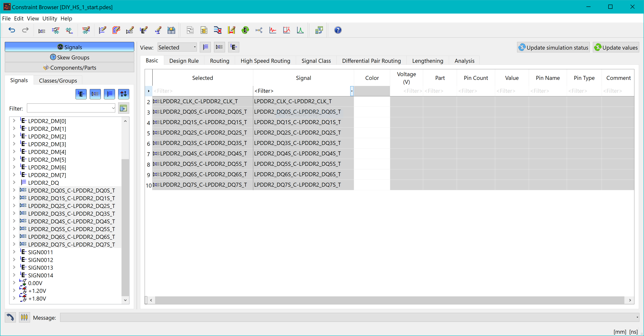Switch to the Design Rule tab
This screenshot has height=336, width=644.
(184, 61)
